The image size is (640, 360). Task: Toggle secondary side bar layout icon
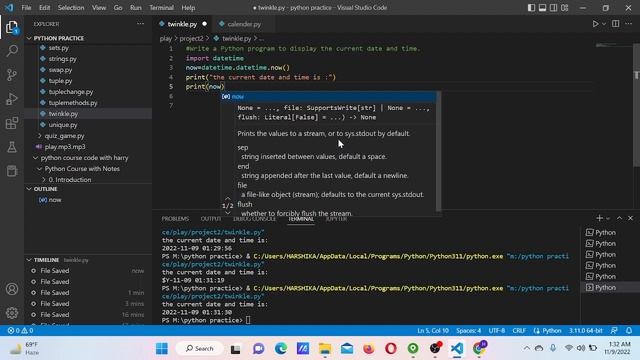tap(553, 8)
